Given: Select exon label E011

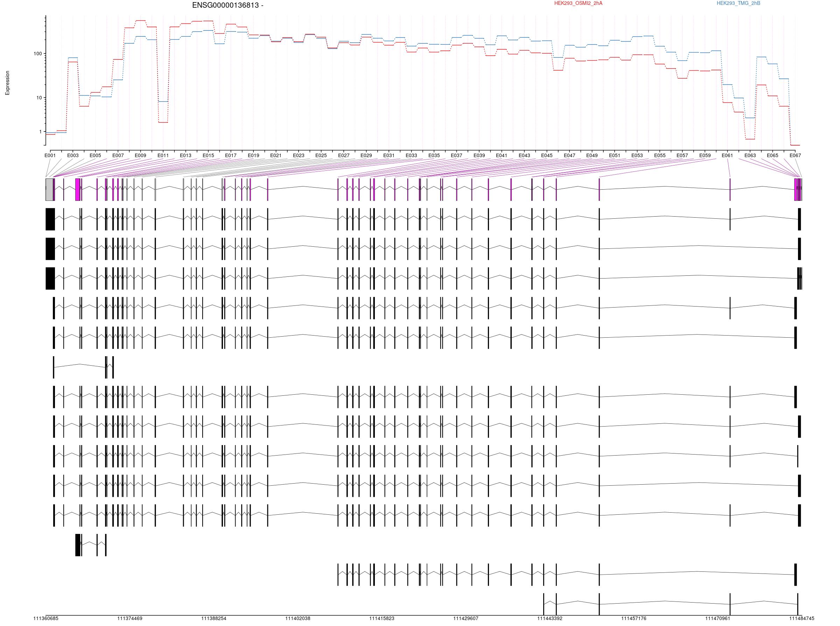Looking at the screenshot, I should [163, 155].
